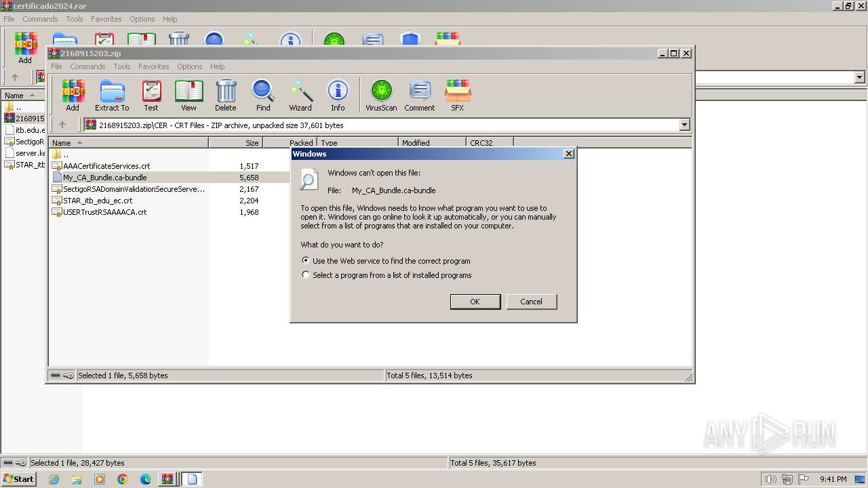The width and height of the screenshot is (868, 488).
Task: Run VirusScan from toolbar
Action: point(381,95)
